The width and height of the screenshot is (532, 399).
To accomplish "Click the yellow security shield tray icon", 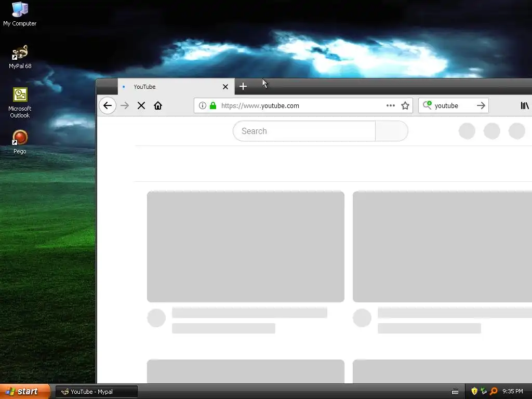I will pos(474,391).
